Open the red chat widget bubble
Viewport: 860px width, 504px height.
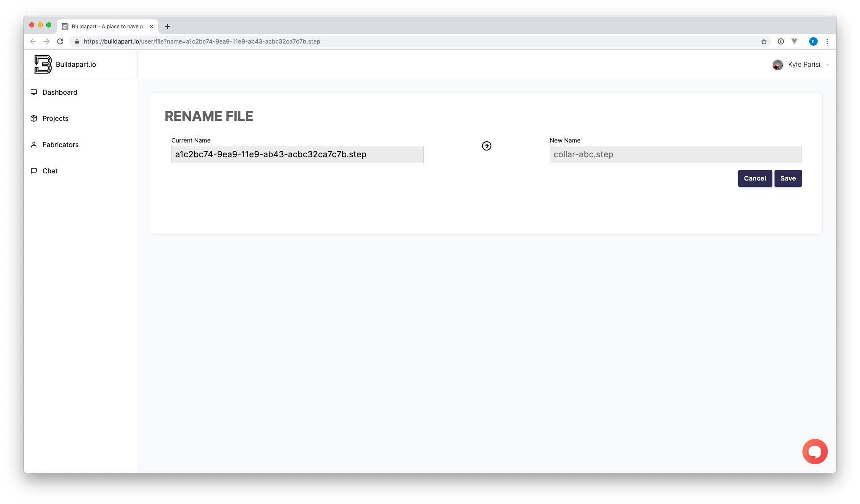(x=815, y=452)
